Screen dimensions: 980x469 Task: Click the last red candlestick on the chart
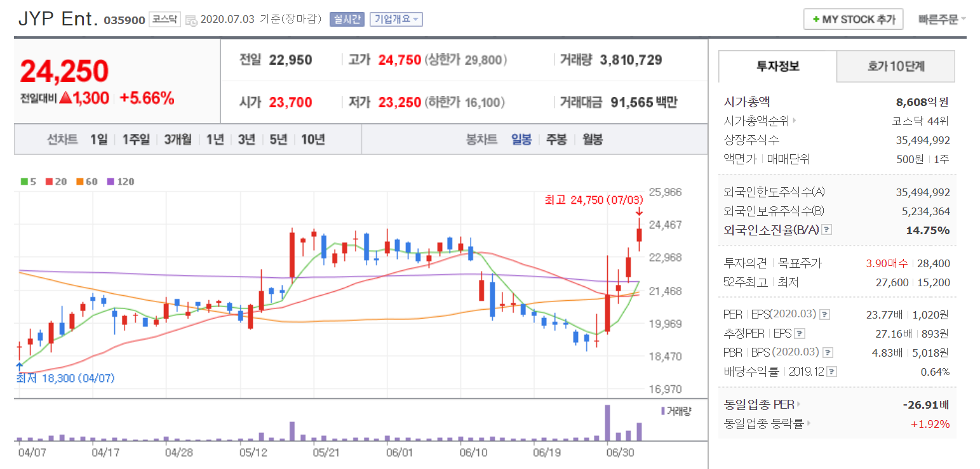(x=639, y=234)
